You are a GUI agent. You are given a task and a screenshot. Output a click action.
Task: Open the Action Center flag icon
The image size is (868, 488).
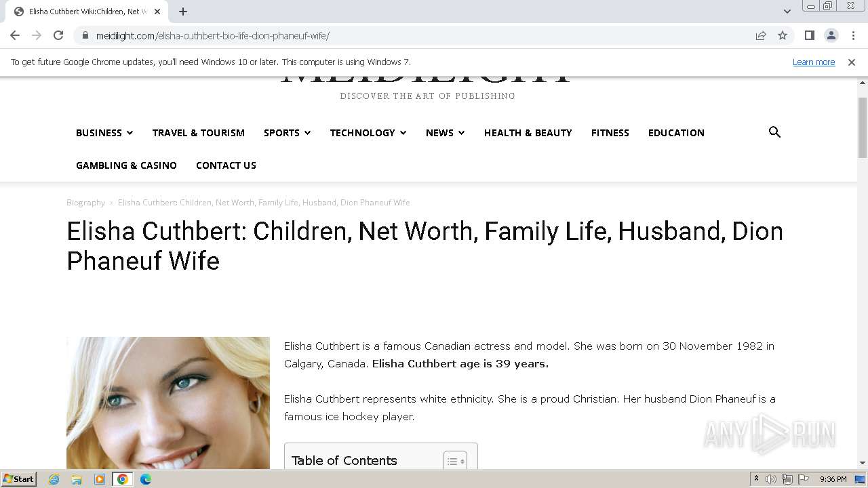804,479
